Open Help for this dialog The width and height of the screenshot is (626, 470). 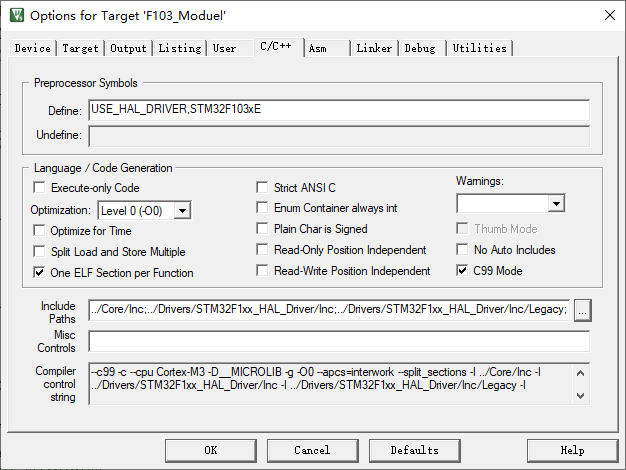(573, 450)
